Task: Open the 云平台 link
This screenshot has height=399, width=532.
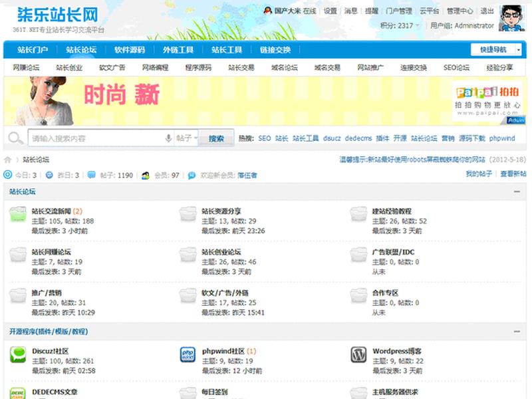Action: point(429,11)
